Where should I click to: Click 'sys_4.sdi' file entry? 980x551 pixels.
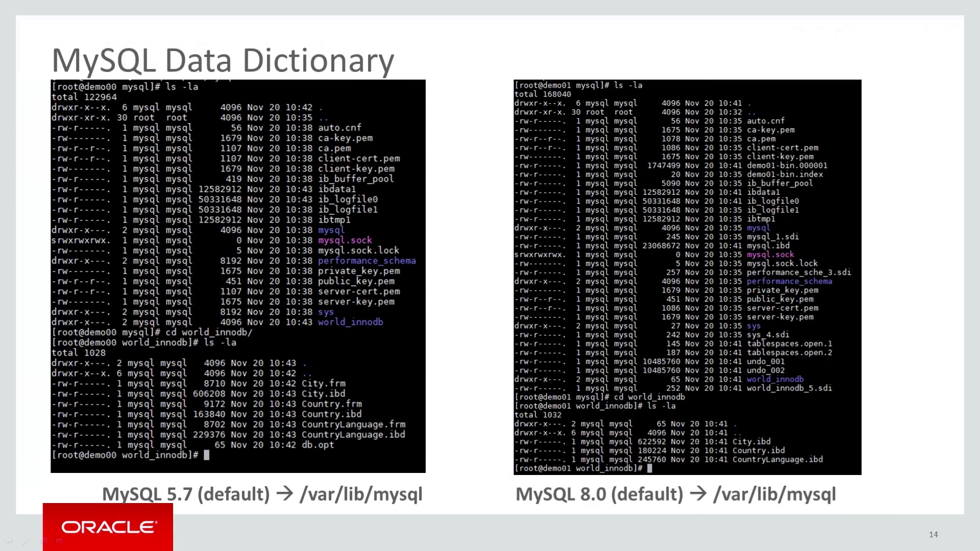[x=768, y=335]
